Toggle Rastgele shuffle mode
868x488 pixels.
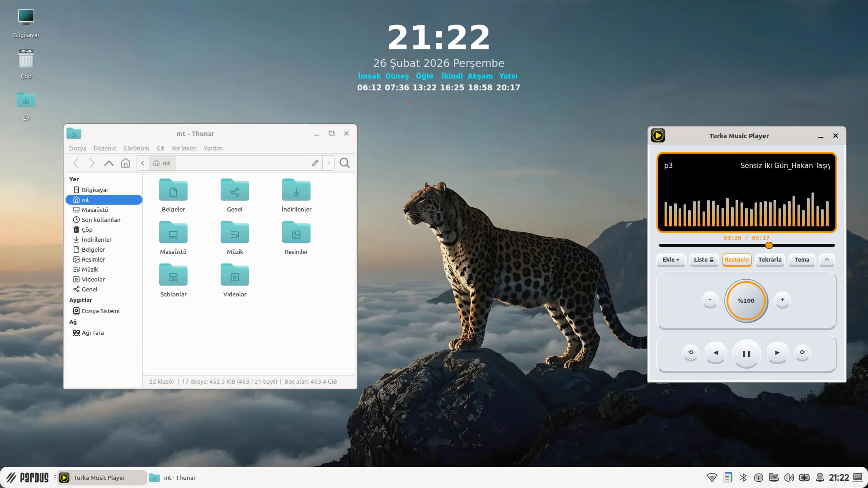tap(736, 260)
